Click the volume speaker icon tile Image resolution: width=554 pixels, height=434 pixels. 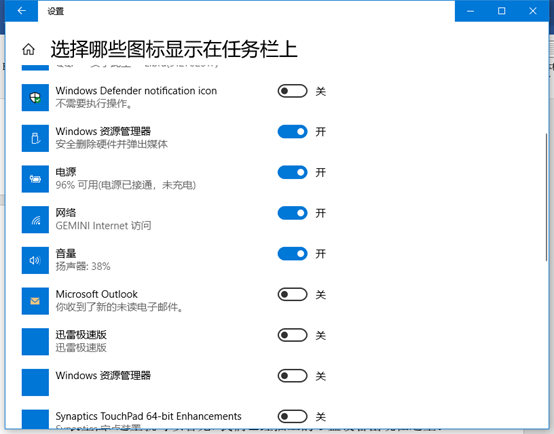(x=35, y=260)
